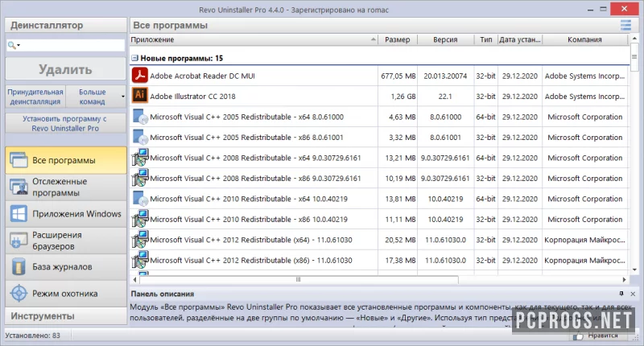Click the 677,05 MB size cell
This screenshot has height=346, width=644.
pos(398,76)
